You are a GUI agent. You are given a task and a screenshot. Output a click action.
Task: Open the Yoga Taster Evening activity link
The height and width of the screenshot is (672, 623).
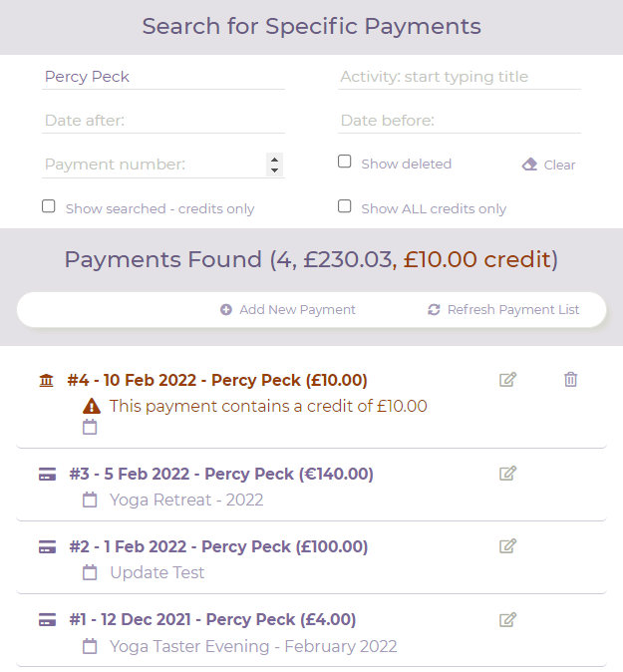253,646
